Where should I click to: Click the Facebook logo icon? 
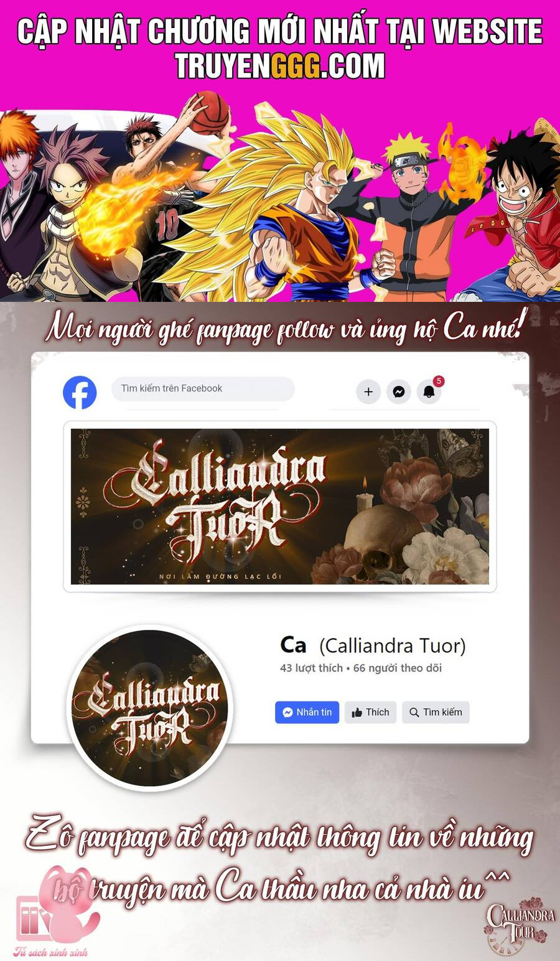pyautogui.click(x=80, y=392)
